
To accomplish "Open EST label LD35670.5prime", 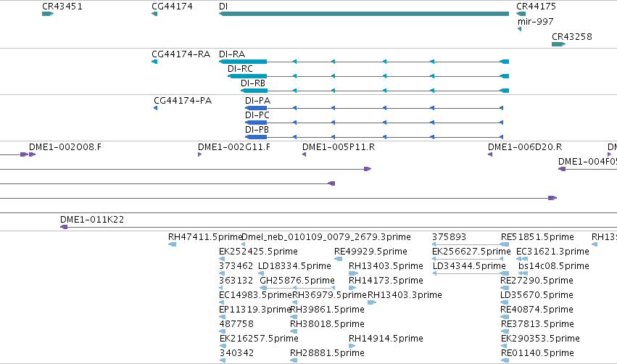I will pyautogui.click(x=537, y=296).
